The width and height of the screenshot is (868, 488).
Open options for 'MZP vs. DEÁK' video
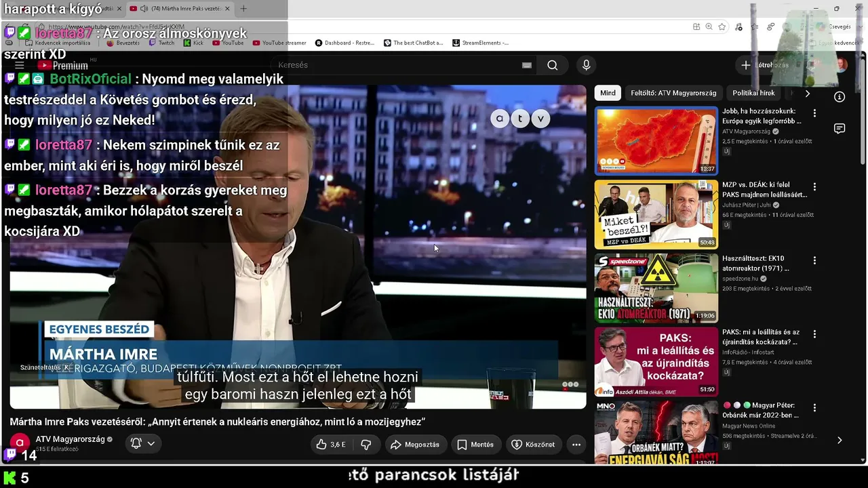(x=814, y=186)
